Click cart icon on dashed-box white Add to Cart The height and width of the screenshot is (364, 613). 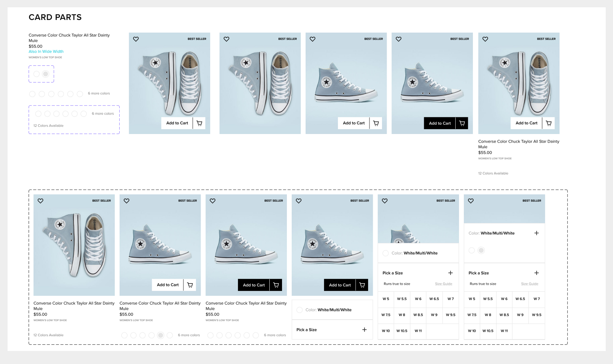coord(190,285)
